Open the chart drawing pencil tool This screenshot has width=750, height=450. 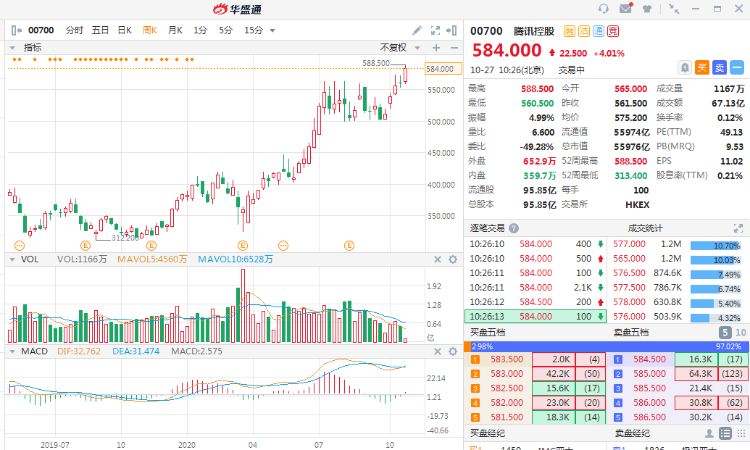[x=417, y=31]
